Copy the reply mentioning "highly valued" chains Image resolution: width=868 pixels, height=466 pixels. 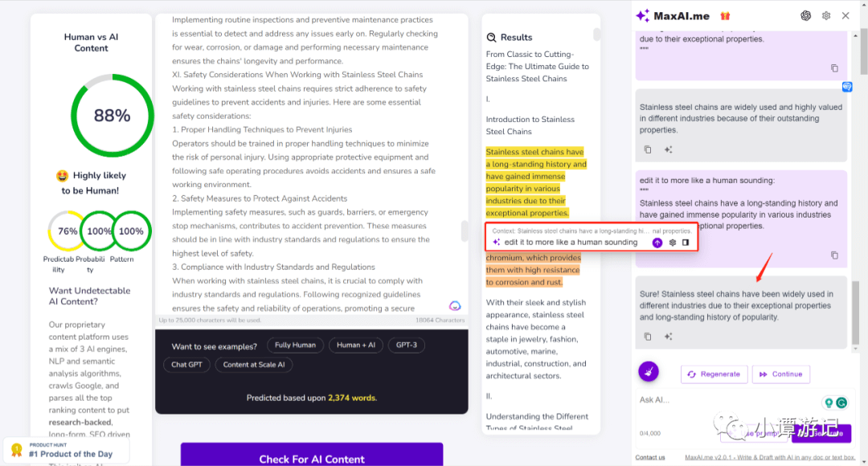click(648, 149)
